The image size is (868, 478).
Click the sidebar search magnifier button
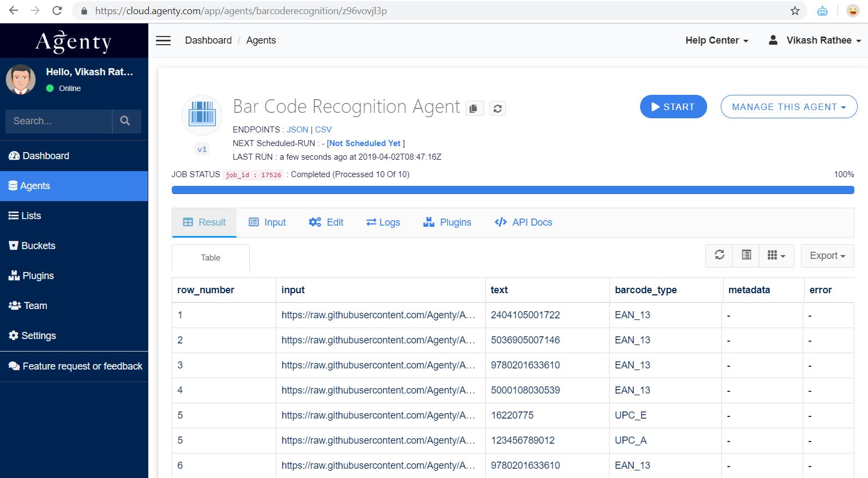click(125, 121)
